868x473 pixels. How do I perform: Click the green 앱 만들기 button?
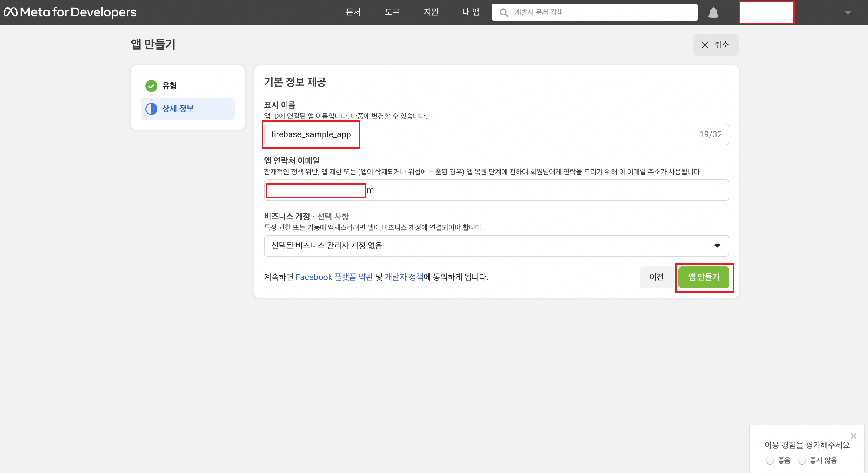coord(704,277)
